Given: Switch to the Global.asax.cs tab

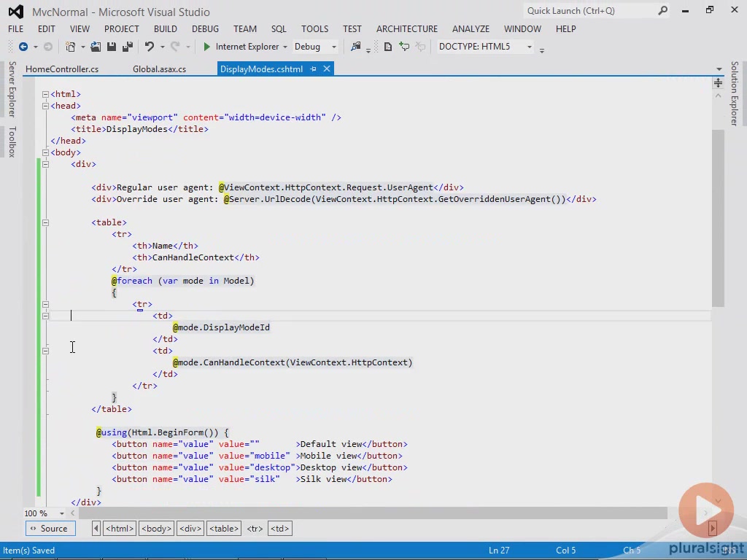Looking at the screenshot, I should (159, 69).
